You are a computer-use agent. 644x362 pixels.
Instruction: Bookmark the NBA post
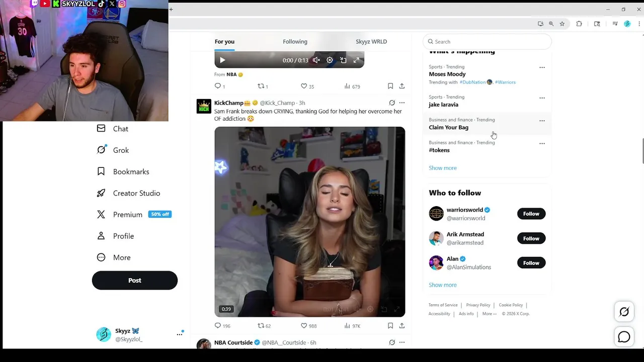pyautogui.click(x=390, y=86)
